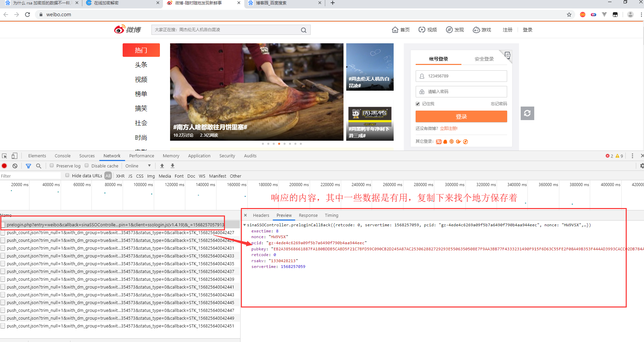Screen dimensions: 644x342
Task: Open network search magnifier
Action: (39, 166)
